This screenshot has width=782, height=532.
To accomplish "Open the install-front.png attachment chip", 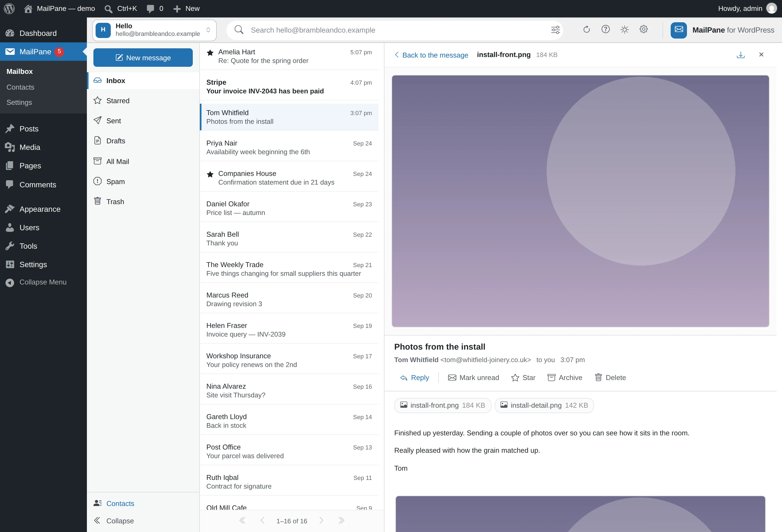I will (x=443, y=405).
